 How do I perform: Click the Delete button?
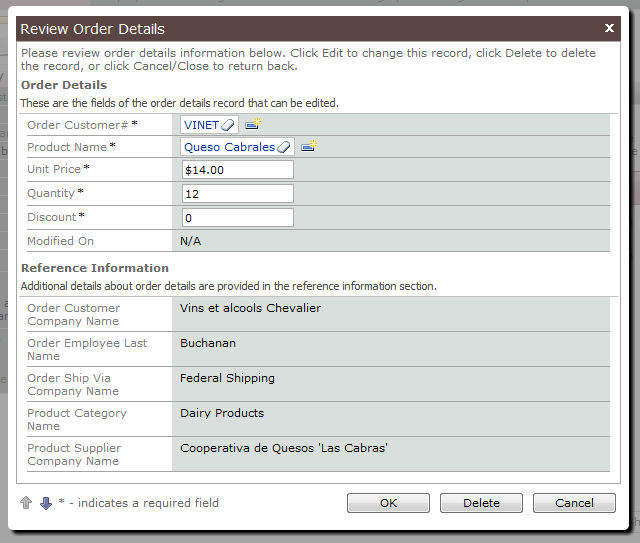coord(481,503)
